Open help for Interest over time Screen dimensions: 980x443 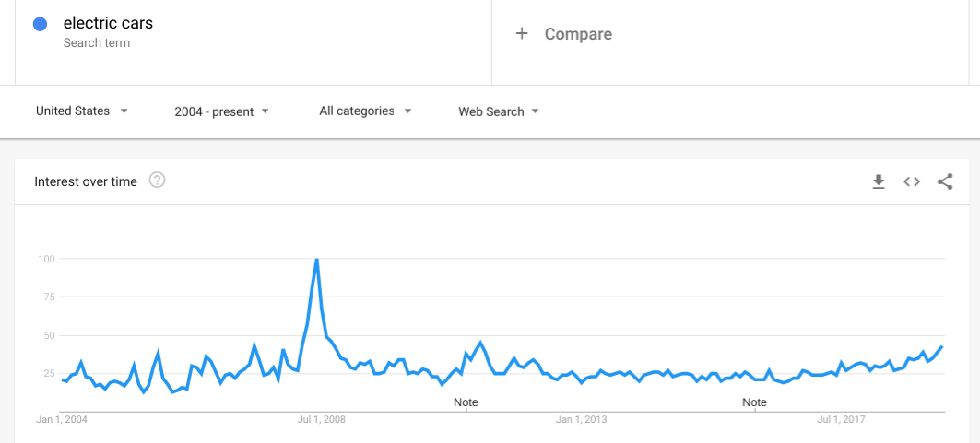[x=157, y=181]
